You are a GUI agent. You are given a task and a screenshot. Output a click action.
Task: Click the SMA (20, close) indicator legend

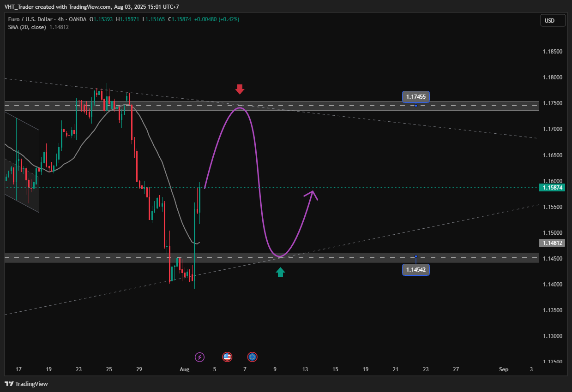(27, 27)
